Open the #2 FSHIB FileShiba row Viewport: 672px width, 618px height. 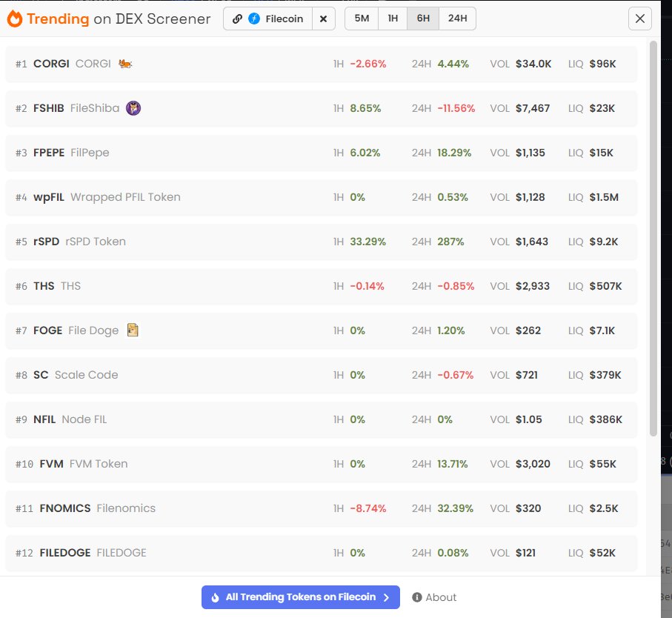click(x=321, y=108)
